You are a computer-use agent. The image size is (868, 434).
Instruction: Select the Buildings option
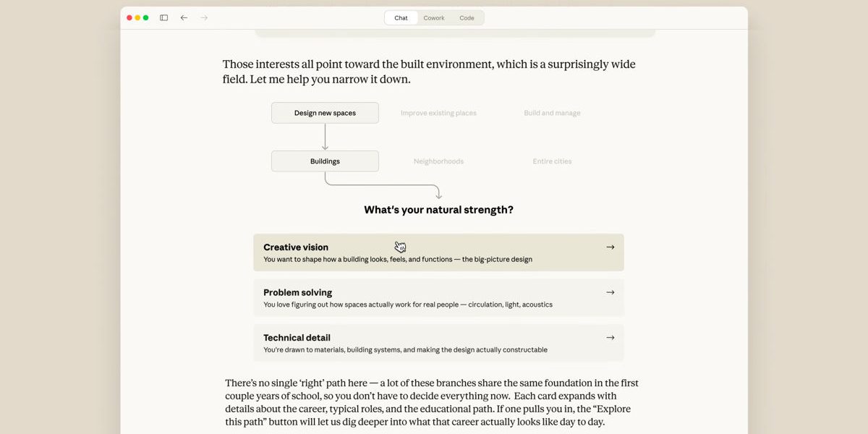[325, 161]
